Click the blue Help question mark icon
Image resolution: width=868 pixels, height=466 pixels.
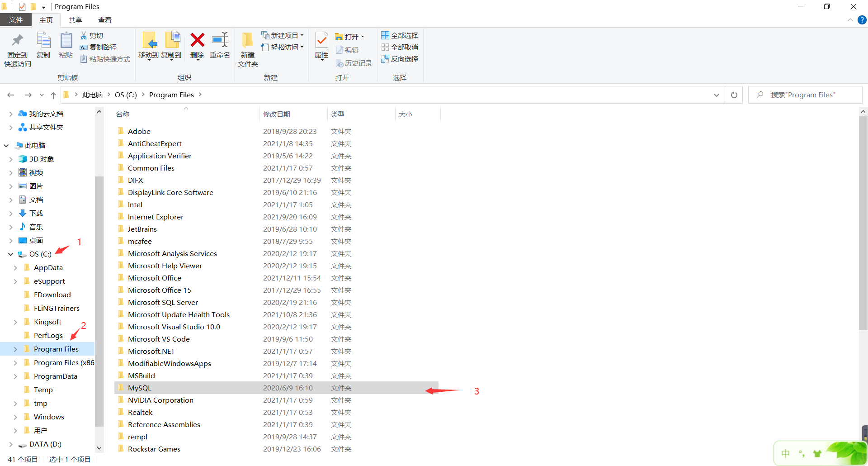click(x=862, y=20)
